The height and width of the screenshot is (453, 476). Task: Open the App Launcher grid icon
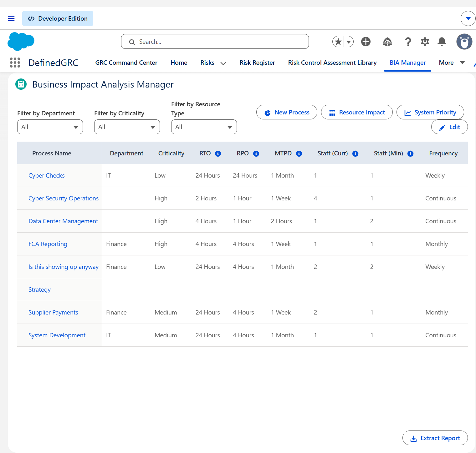click(15, 63)
